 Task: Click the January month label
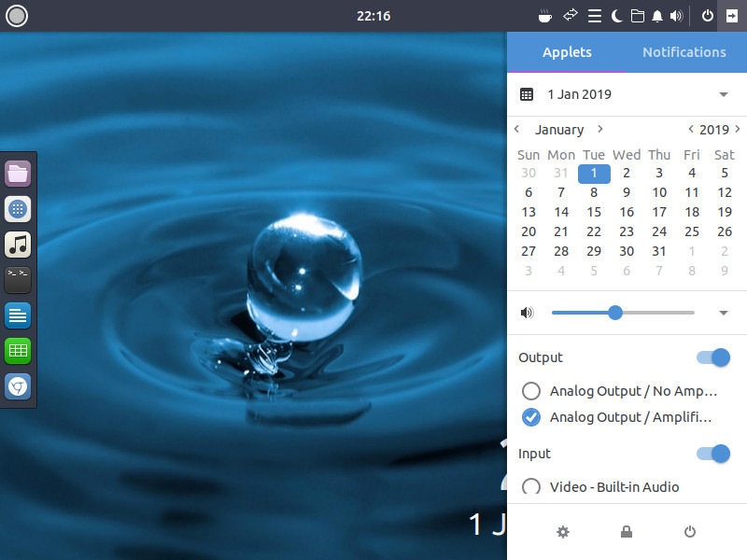pyautogui.click(x=559, y=130)
